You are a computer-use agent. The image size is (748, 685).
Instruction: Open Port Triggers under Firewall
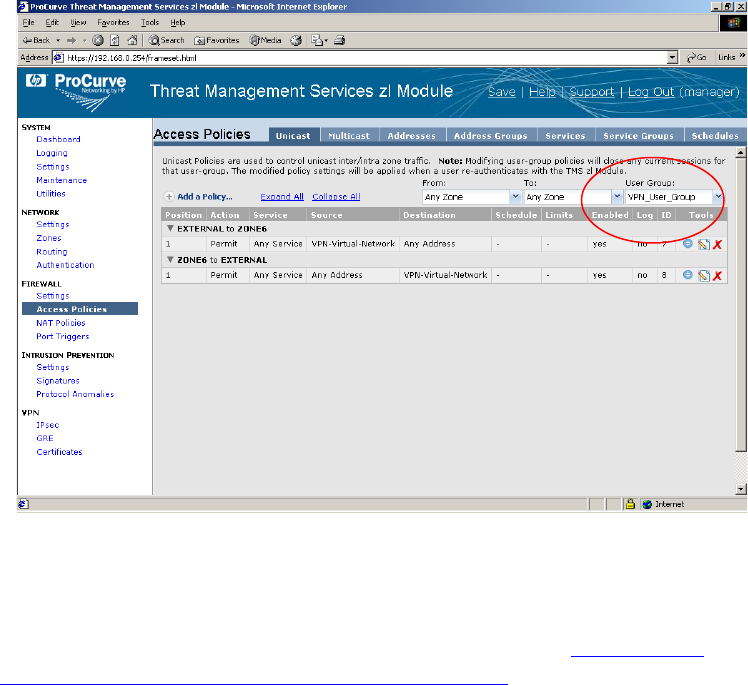click(63, 336)
